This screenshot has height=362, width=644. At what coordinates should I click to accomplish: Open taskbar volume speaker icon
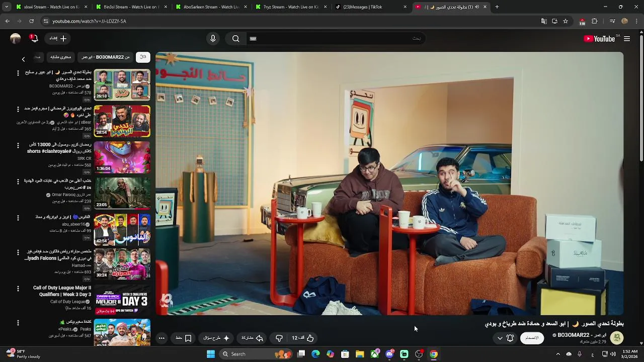pos(613,354)
